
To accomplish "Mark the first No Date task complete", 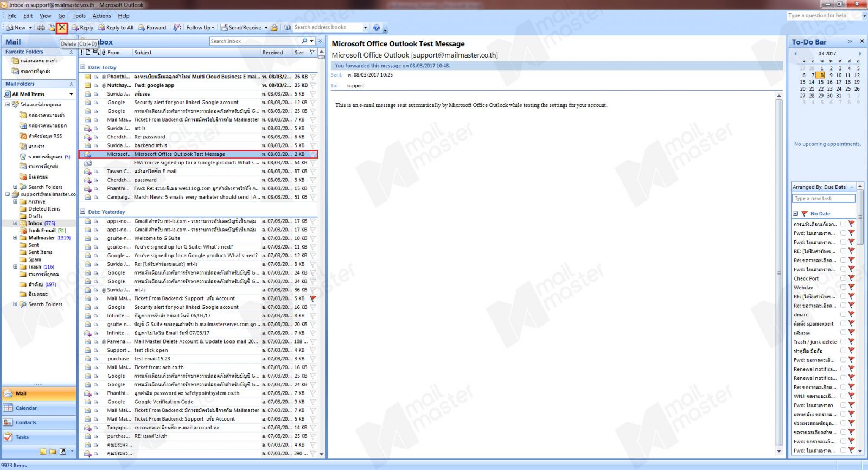I will (x=843, y=224).
